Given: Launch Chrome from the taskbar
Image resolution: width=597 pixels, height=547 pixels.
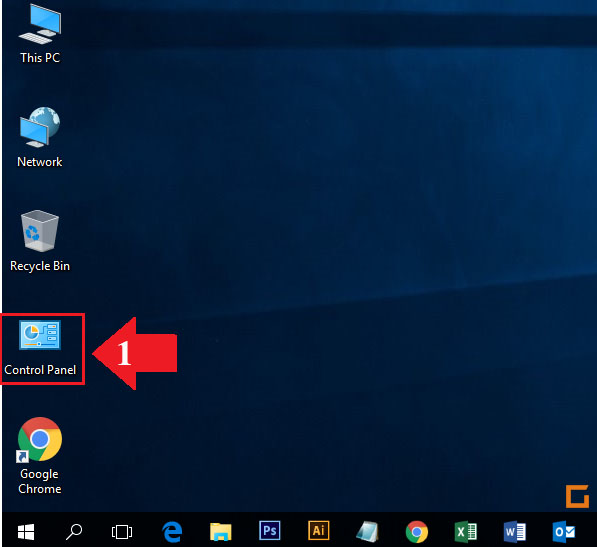Looking at the screenshot, I should (417, 531).
